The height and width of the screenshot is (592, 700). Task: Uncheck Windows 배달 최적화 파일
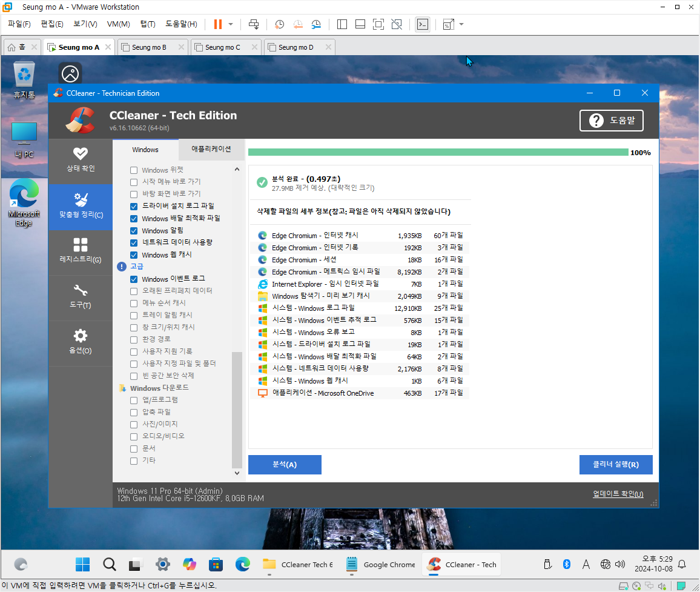point(133,219)
